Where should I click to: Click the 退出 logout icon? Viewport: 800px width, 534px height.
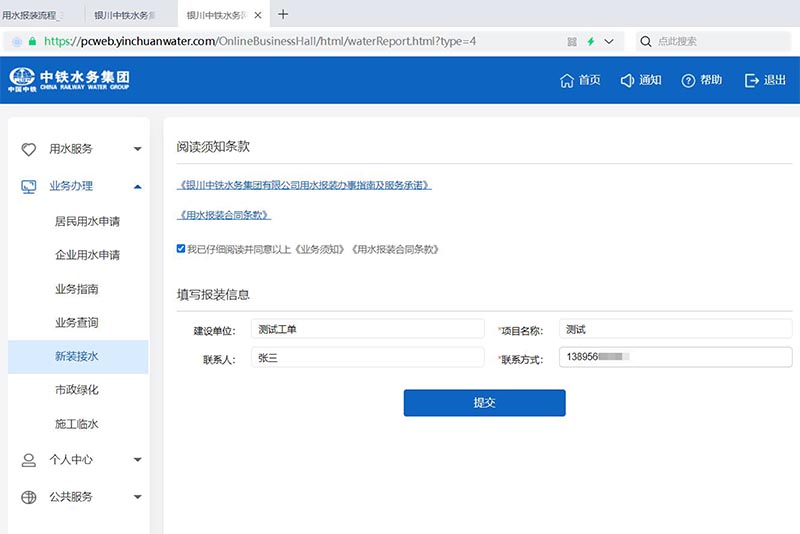point(751,81)
